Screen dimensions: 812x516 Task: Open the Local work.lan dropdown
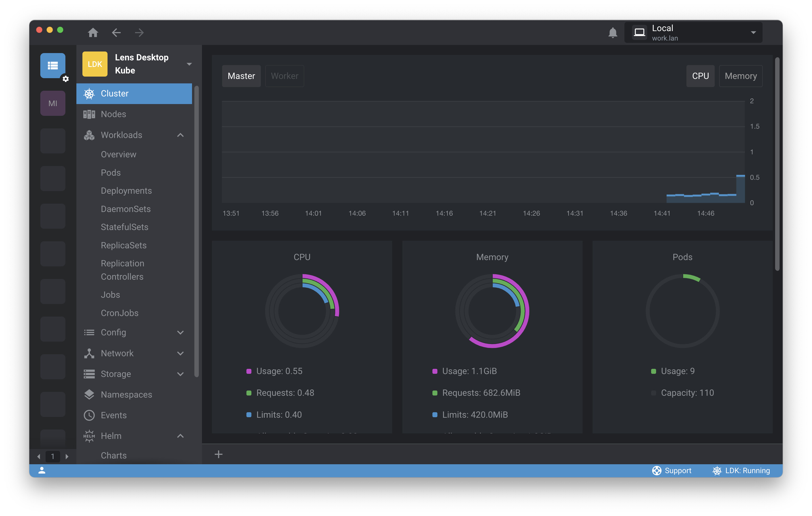pos(693,33)
